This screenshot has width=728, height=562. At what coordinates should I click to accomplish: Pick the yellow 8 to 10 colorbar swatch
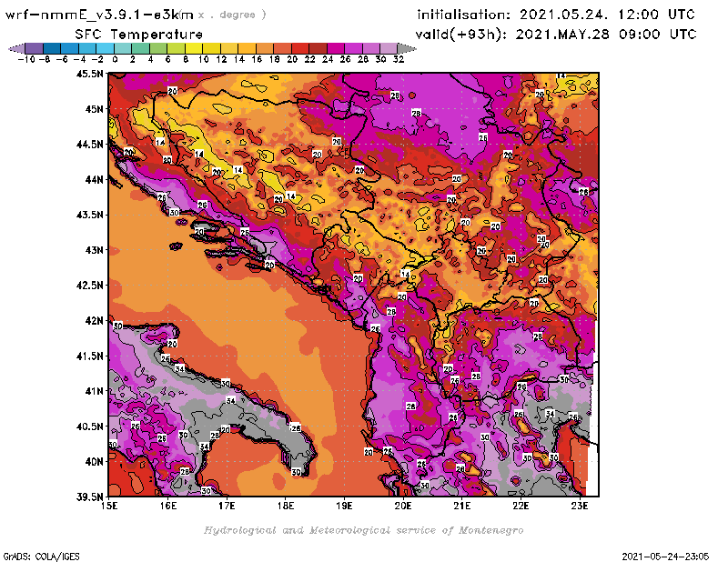click(194, 48)
